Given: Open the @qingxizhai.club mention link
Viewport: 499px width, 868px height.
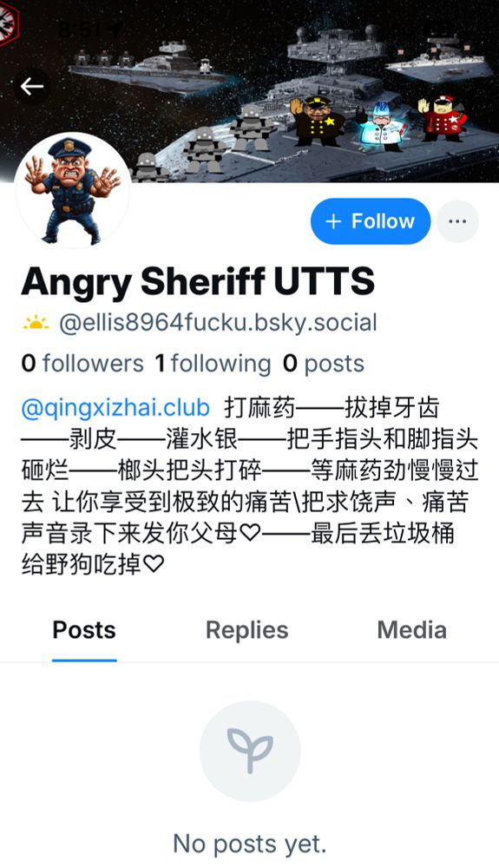Looking at the screenshot, I should click(115, 408).
